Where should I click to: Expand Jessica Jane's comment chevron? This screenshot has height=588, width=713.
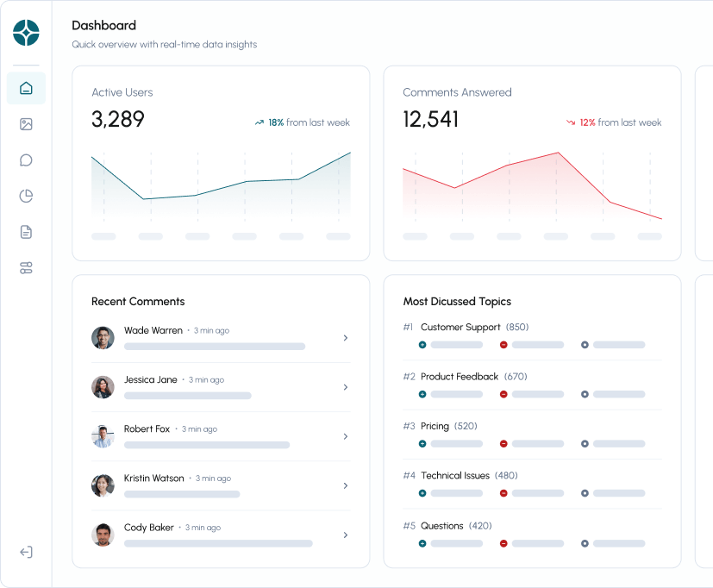[x=346, y=387]
